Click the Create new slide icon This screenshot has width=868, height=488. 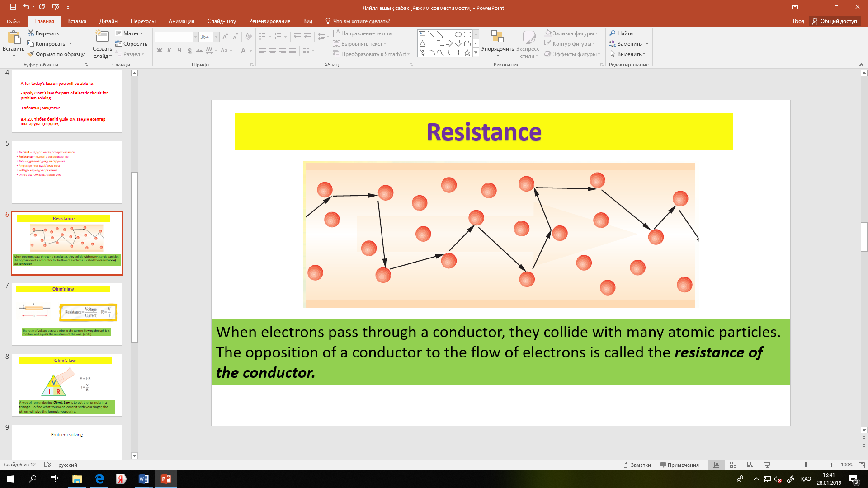coord(102,37)
